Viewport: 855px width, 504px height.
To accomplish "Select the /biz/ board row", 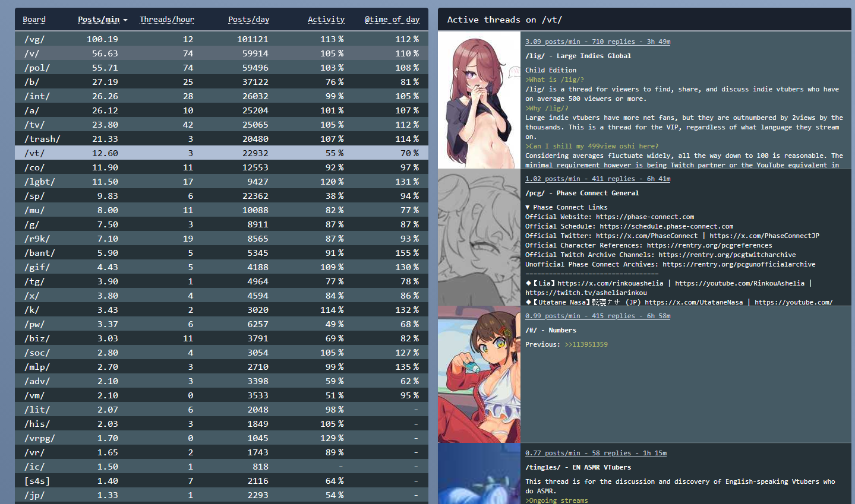I will pyautogui.click(x=222, y=338).
